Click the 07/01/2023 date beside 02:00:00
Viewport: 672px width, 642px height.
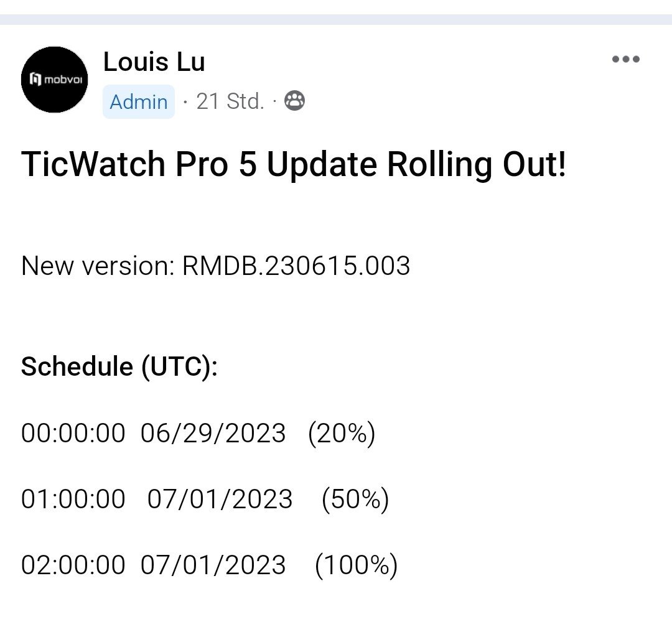click(x=213, y=565)
